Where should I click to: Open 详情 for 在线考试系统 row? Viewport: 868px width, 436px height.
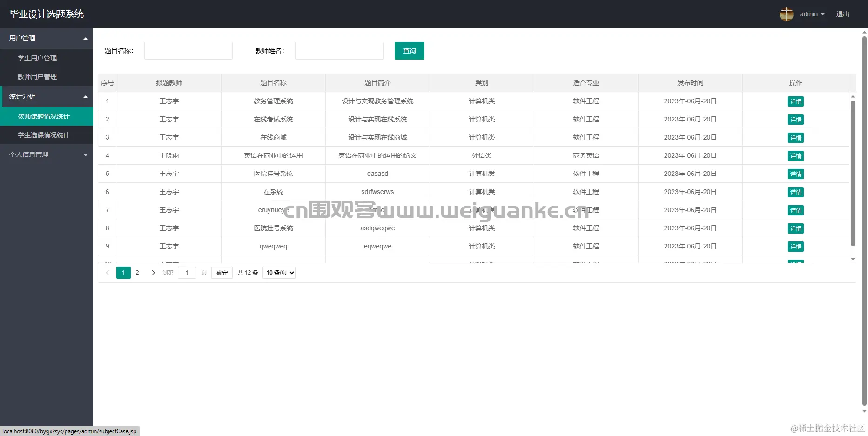click(x=796, y=120)
